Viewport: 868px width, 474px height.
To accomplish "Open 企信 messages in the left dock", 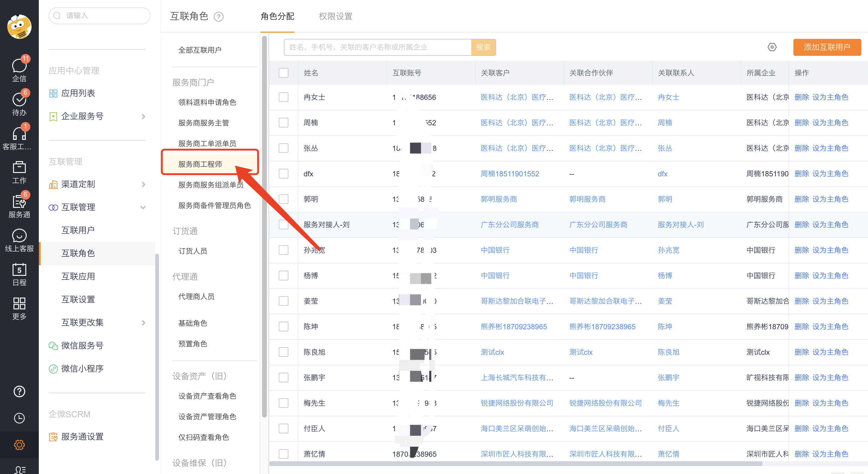I will pyautogui.click(x=19, y=69).
